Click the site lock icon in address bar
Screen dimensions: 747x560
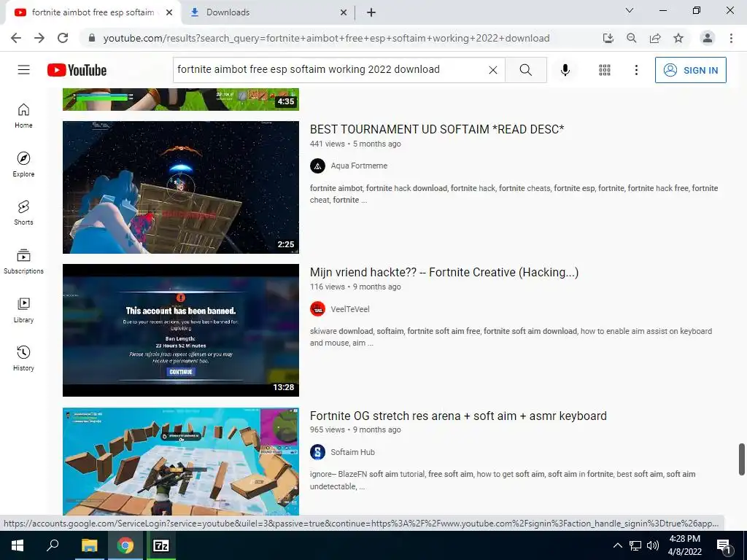(91, 38)
